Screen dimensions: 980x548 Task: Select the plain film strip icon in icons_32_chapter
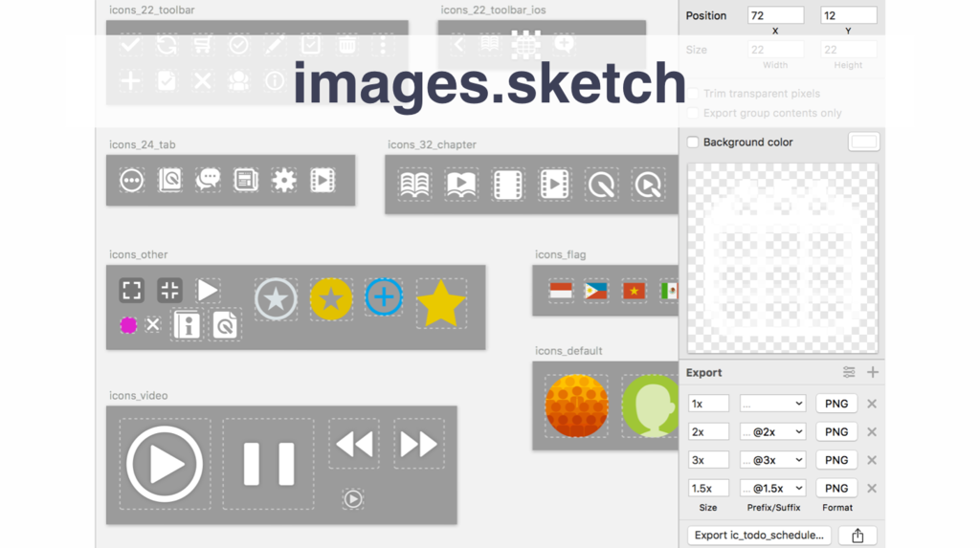(507, 185)
